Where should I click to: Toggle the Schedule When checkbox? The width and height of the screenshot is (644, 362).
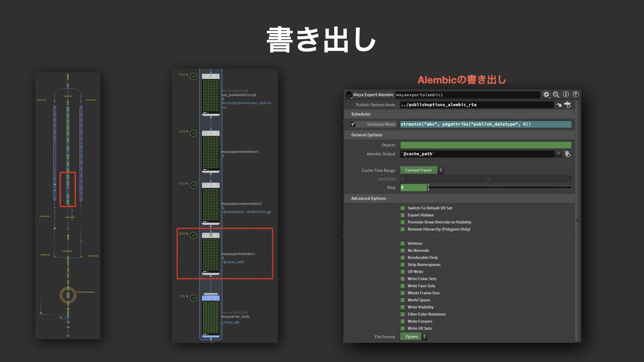[x=353, y=124]
